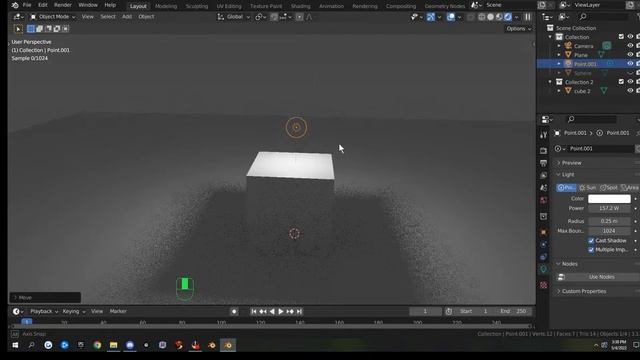Click the Use Nodes button
Viewport: 640px width, 360px height.
click(x=602, y=277)
